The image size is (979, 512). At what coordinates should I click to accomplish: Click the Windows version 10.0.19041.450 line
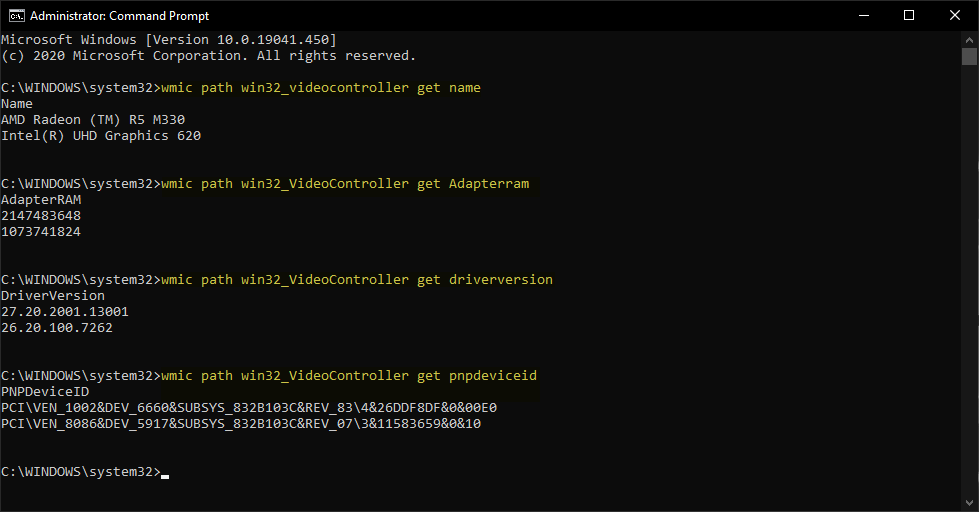(169, 40)
